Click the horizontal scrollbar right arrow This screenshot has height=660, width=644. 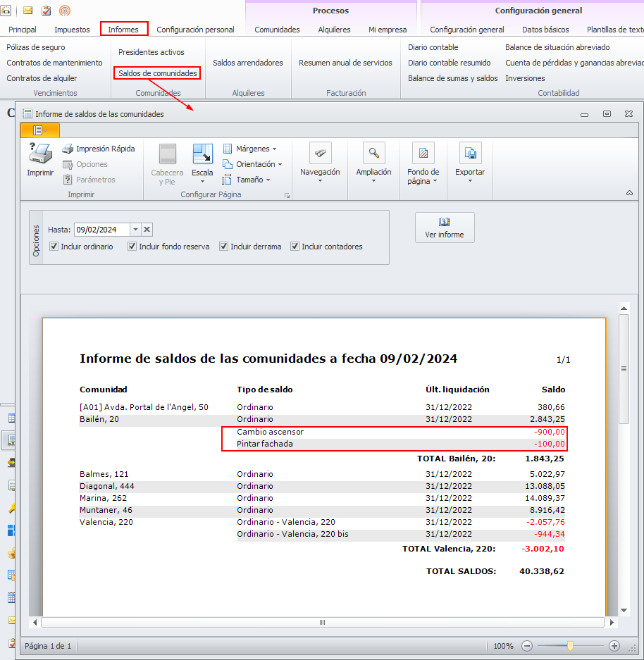point(612,622)
